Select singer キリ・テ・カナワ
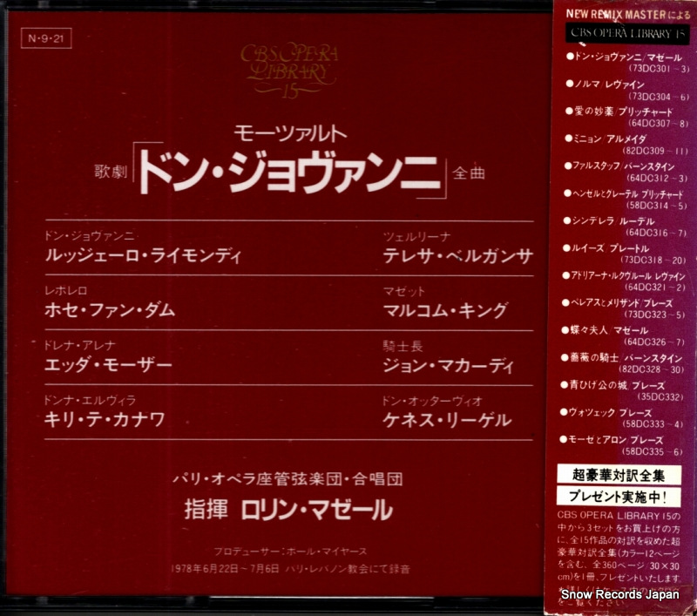This screenshot has width=697, height=616. tap(105, 420)
